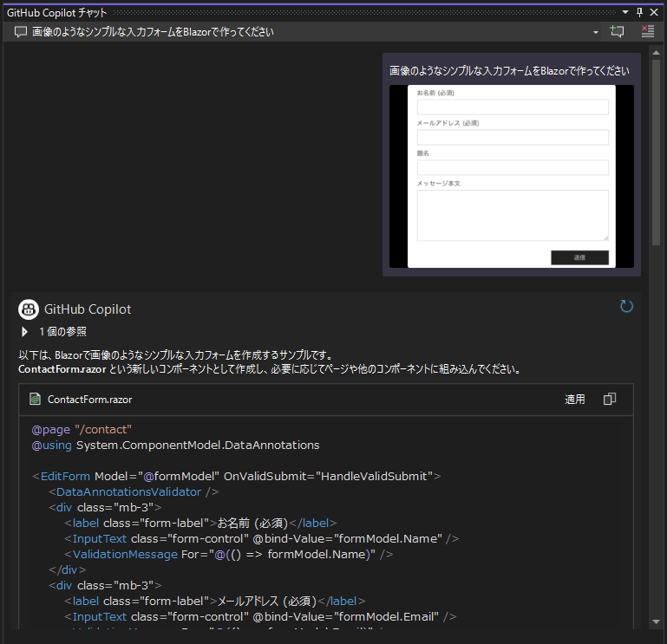
Task: Click the formModel.Name InputText code line
Action: point(262,538)
